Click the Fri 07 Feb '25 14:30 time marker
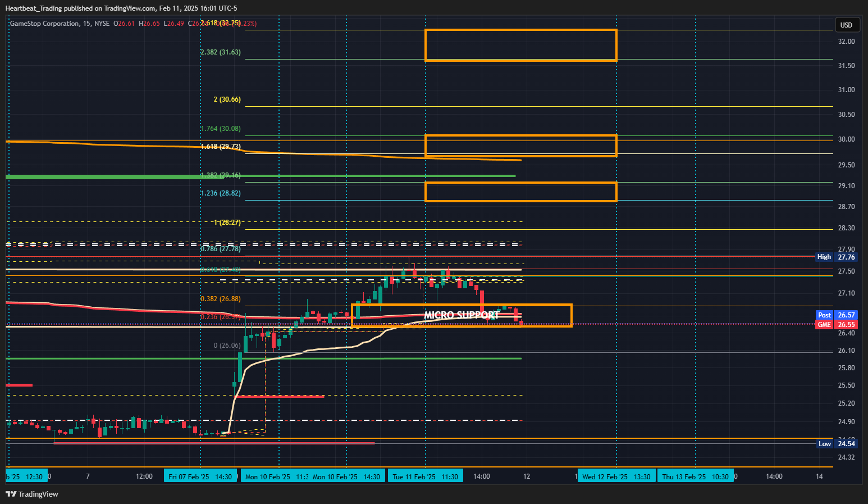The width and height of the screenshot is (868, 504). click(x=200, y=476)
